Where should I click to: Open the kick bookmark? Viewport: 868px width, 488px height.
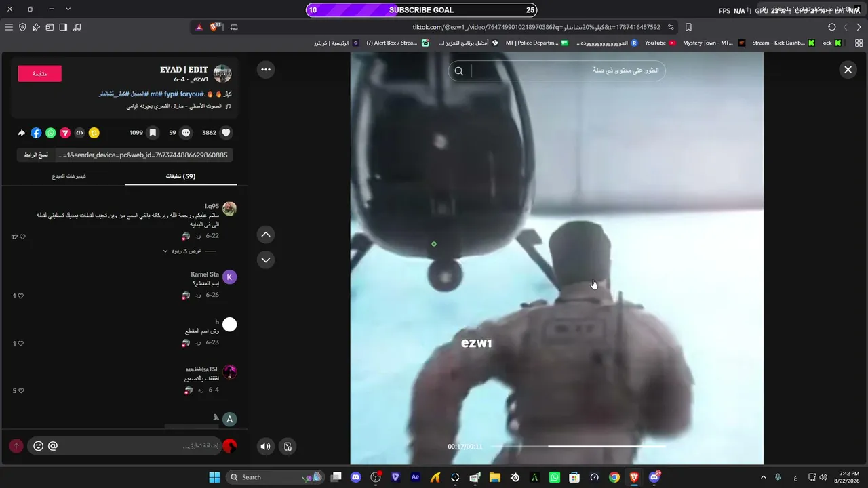coord(831,43)
